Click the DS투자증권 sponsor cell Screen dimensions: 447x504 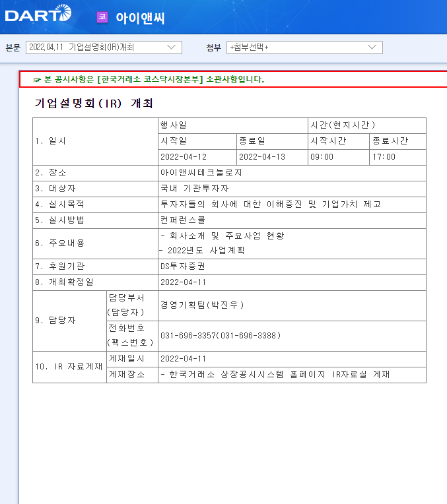click(x=292, y=267)
